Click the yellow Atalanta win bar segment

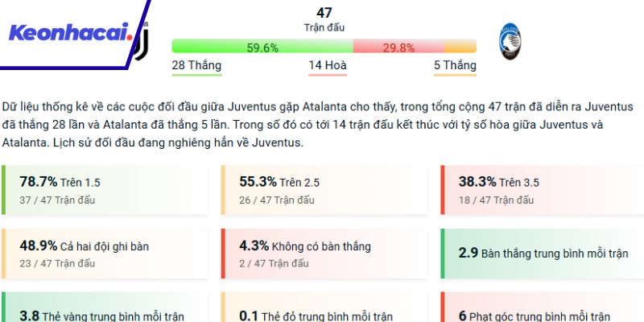(460, 47)
